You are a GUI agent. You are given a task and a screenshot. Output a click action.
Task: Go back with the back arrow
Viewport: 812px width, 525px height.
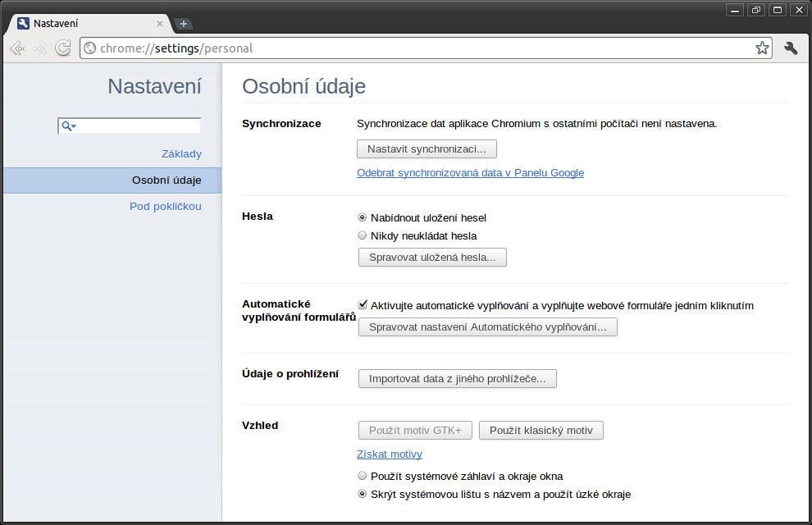tap(17, 48)
